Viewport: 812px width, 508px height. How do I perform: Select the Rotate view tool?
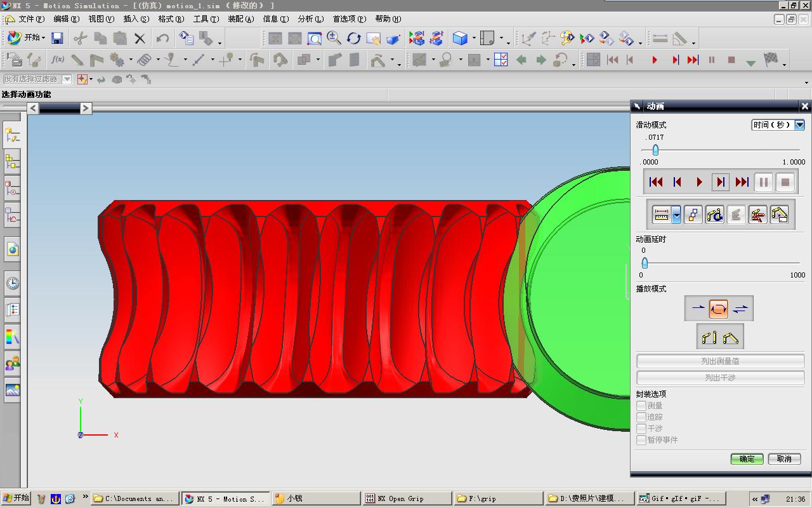point(353,38)
